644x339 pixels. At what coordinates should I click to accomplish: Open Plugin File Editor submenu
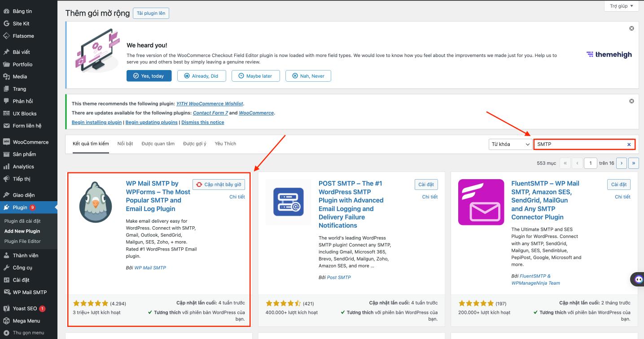22,241
